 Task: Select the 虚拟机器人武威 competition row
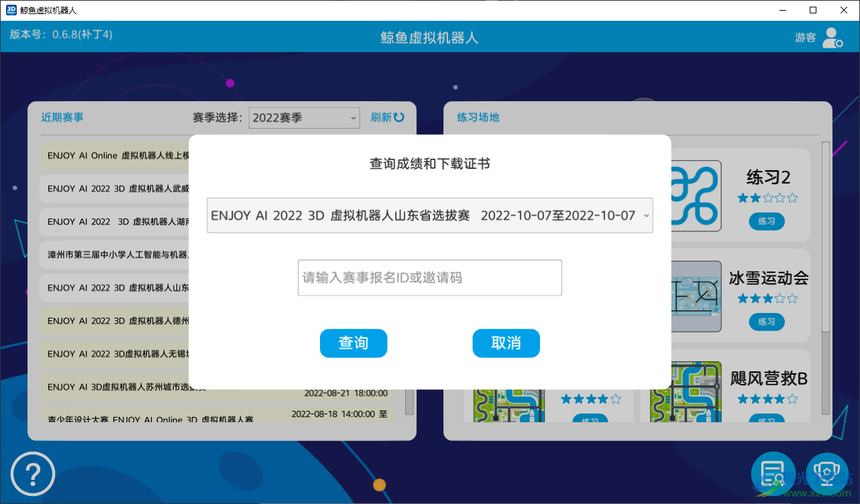[x=114, y=188]
